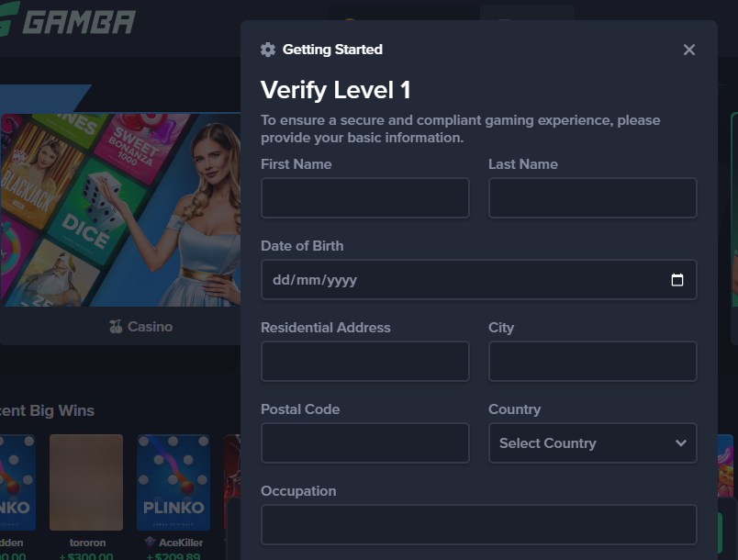738x560 pixels.
Task: Click the City input box
Action: pos(593,361)
